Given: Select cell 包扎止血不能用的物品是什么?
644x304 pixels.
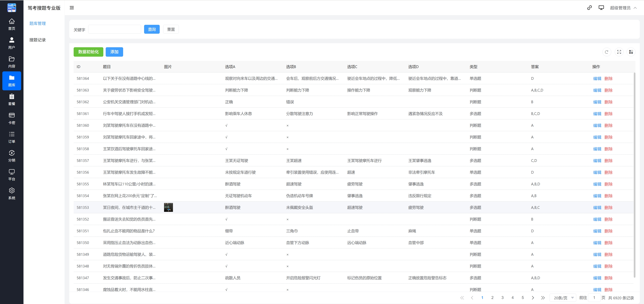Looking at the screenshot, I should [129, 231].
